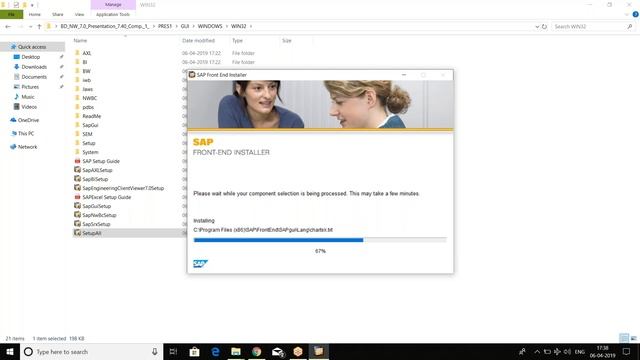640x360 pixels.
Task: Open the AXL folder
Action: tap(87, 53)
